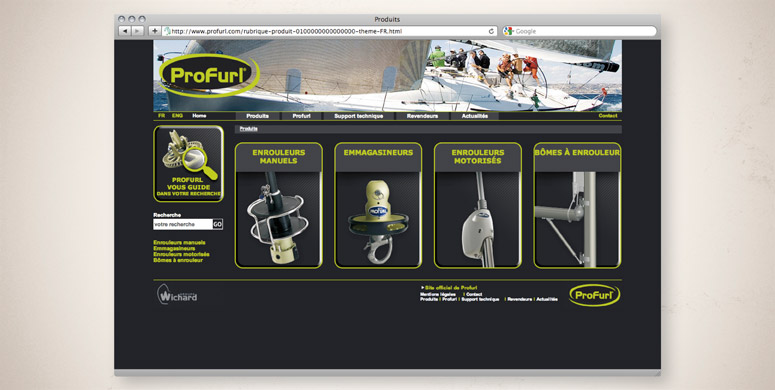775x390 pixels.
Task: Open the Support technique tab
Action: point(359,116)
